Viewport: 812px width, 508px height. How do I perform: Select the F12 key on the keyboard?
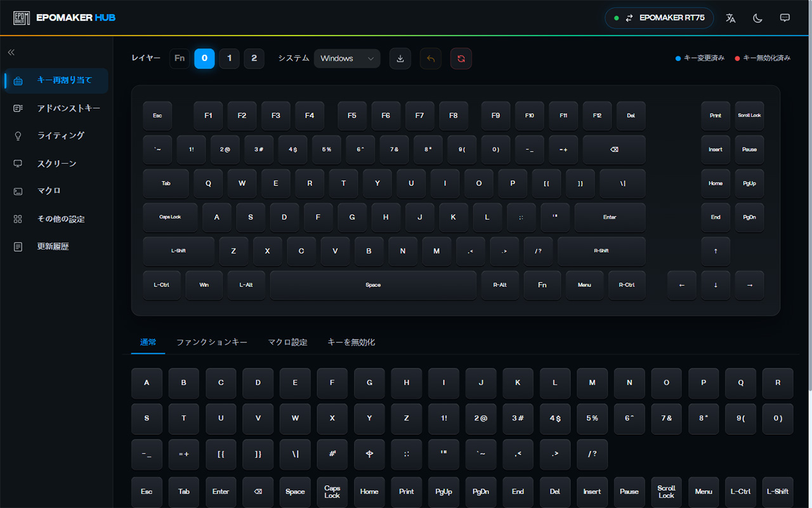(x=597, y=116)
